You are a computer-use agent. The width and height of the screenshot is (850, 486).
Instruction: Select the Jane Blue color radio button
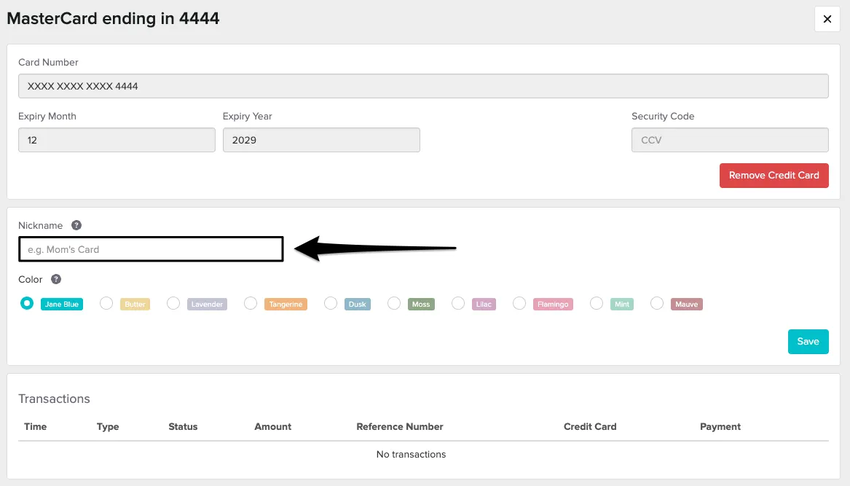click(27, 303)
